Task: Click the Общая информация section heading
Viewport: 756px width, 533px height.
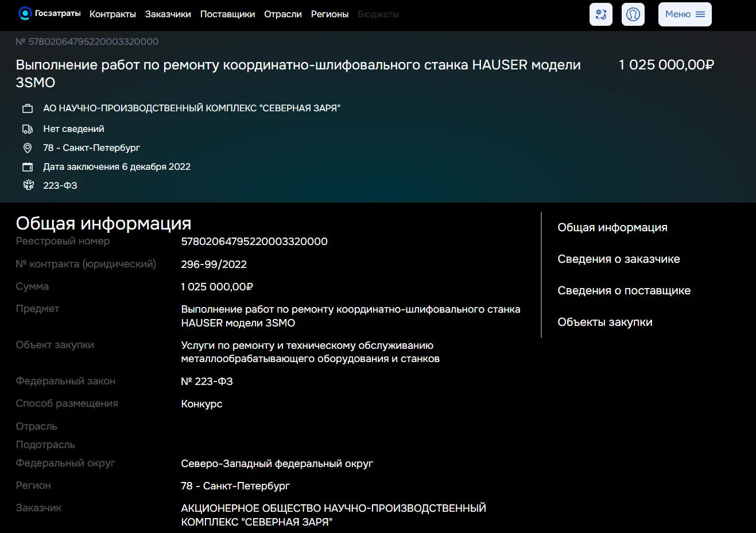Action: [x=103, y=223]
